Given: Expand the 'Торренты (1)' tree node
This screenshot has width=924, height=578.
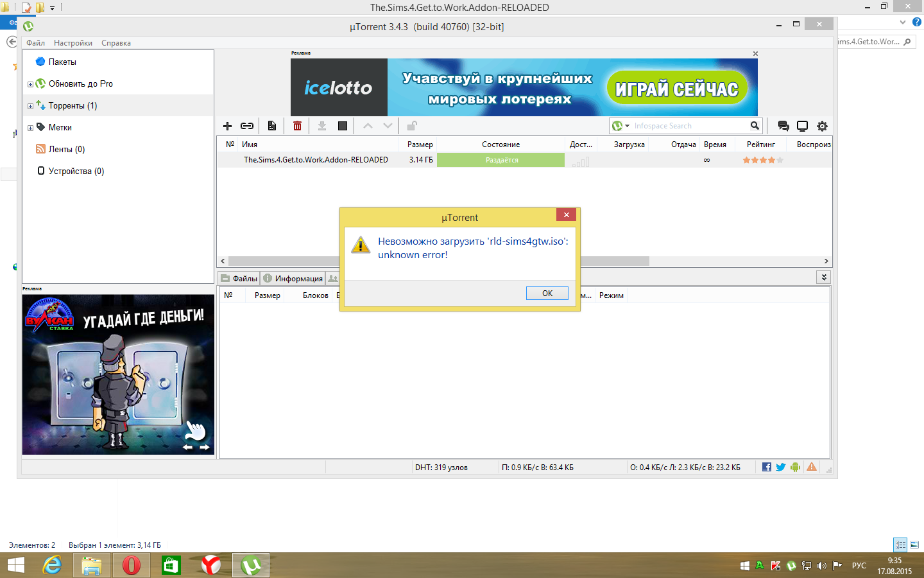Looking at the screenshot, I should (30, 106).
